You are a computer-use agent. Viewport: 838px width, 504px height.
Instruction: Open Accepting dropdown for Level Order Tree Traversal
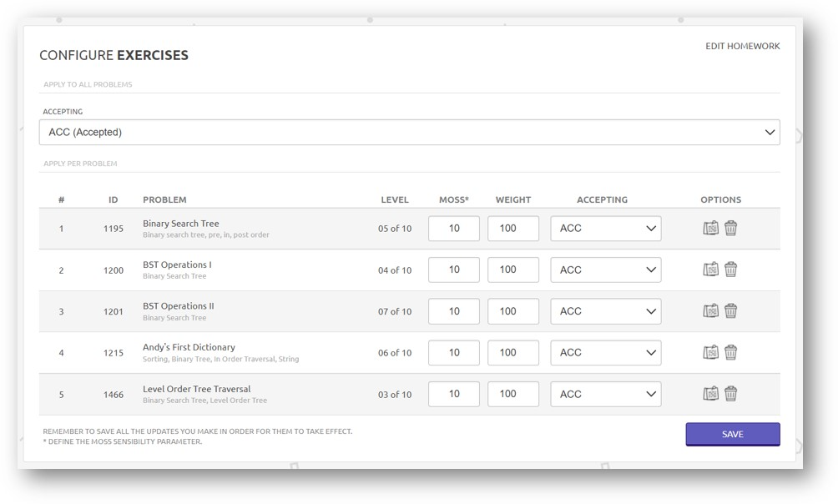pyautogui.click(x=605, y=394)
